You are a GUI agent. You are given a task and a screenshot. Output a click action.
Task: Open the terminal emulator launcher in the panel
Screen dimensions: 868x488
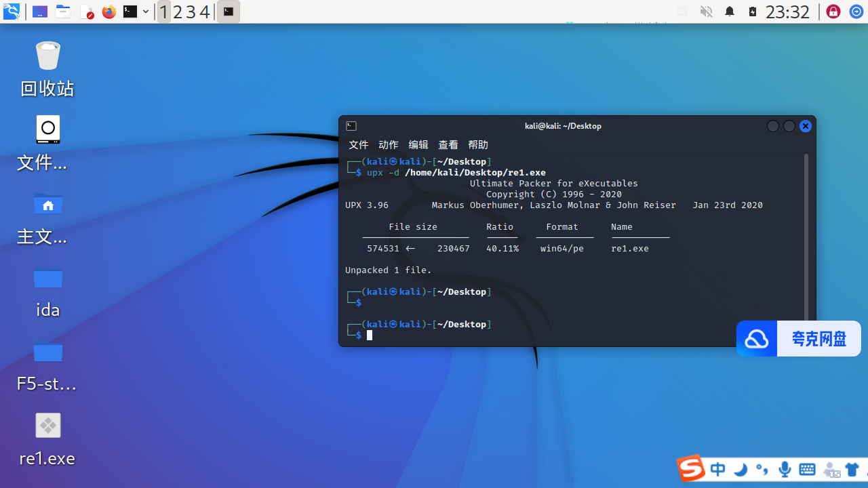(130, 12)
